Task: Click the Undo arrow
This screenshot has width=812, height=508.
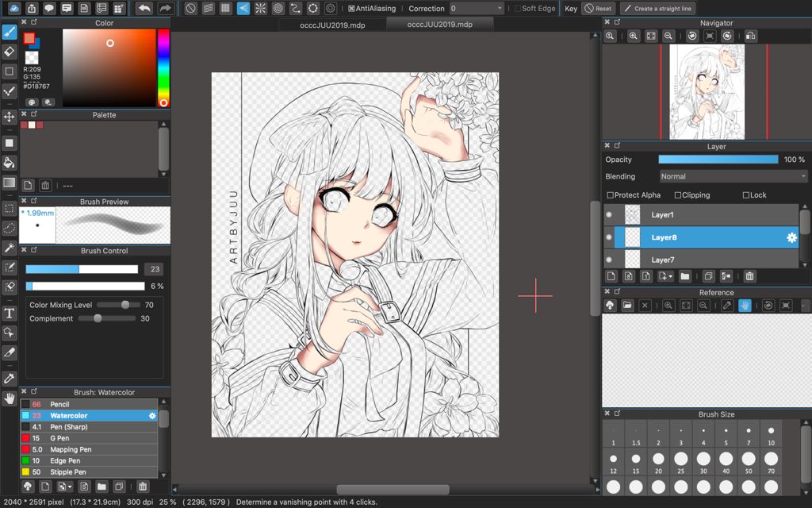Action: coord(145,8)
